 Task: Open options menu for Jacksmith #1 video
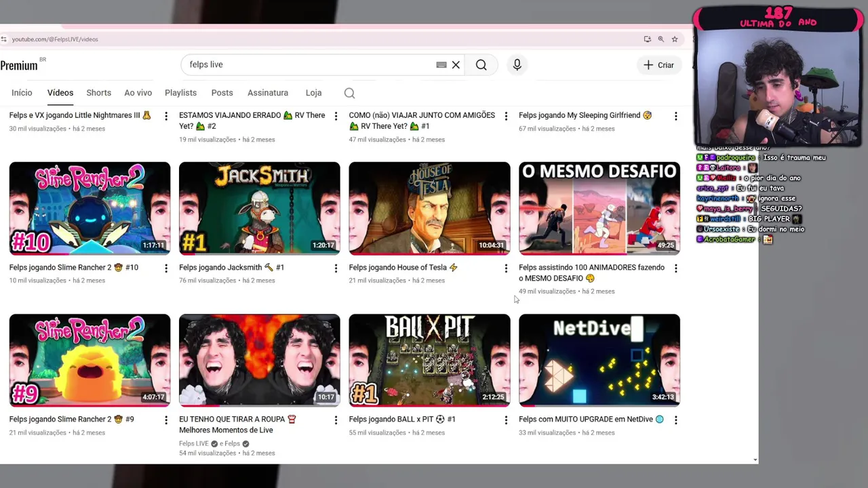point(336,268)
